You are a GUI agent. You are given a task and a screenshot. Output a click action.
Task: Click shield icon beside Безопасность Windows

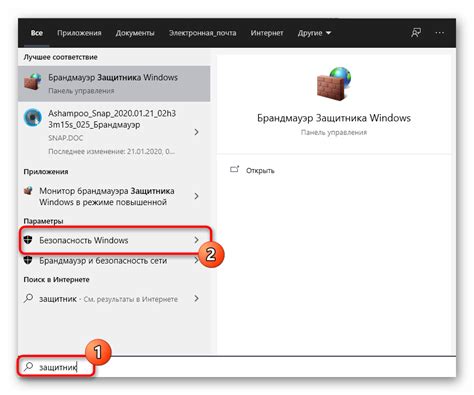pyautogui.click(x=28, y=239)
